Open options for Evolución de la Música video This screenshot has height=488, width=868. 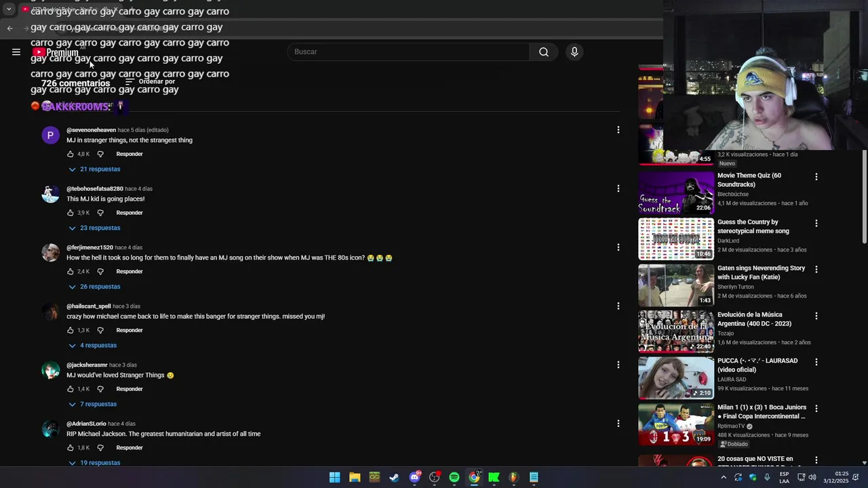click(816, 316)
